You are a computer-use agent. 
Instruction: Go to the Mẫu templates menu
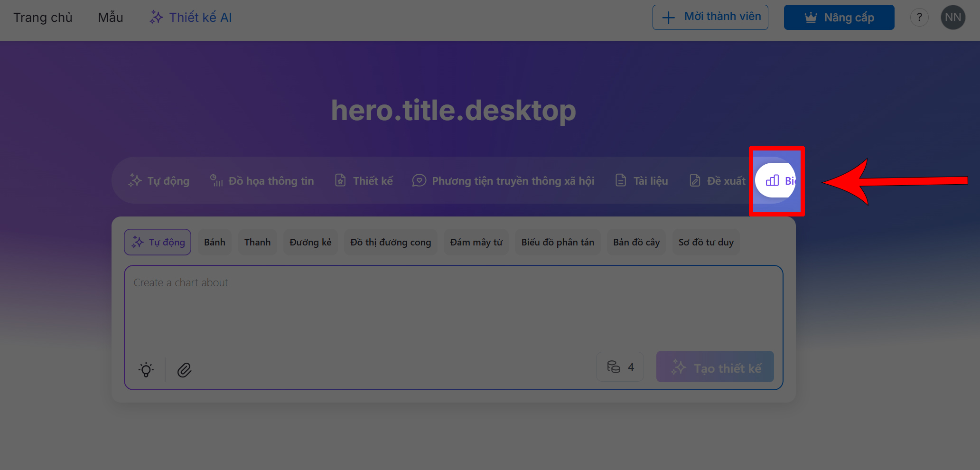click(110, 18)
